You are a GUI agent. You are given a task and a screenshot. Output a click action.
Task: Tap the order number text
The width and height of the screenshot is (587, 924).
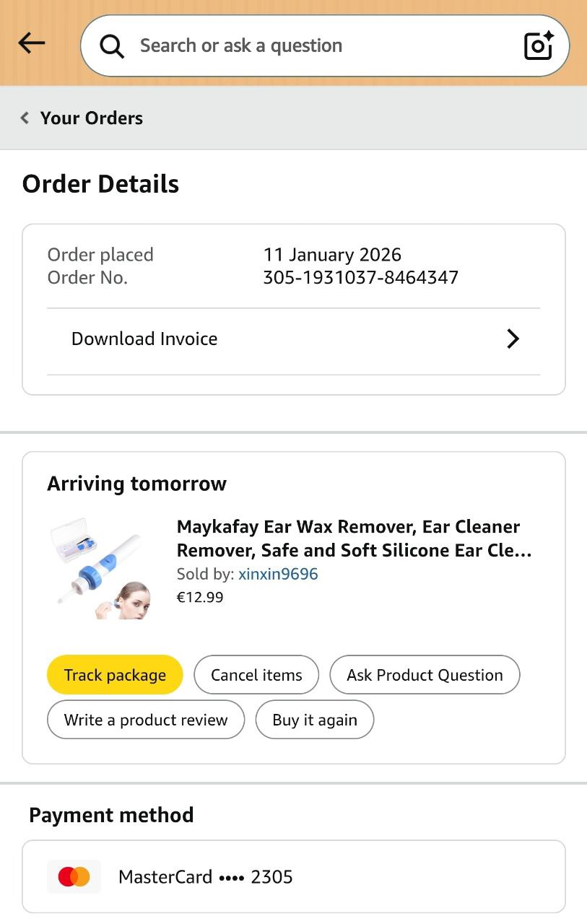[360, 277]
